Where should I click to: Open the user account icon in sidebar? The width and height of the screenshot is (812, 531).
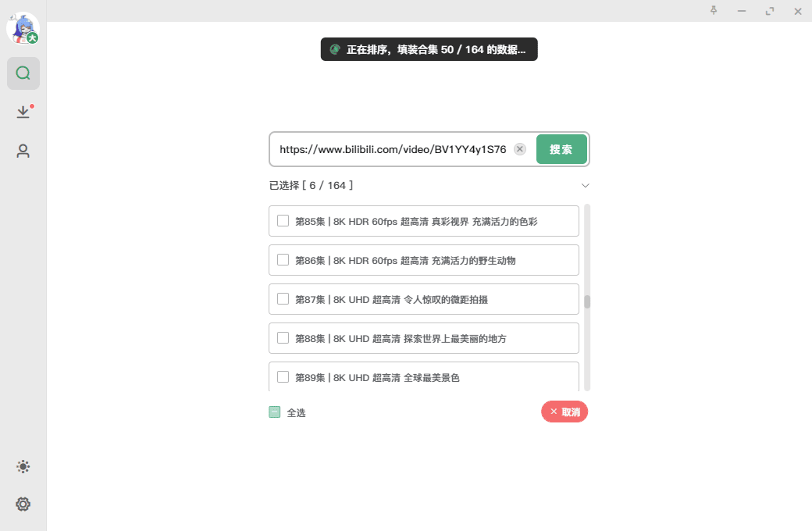coord(23,151)
